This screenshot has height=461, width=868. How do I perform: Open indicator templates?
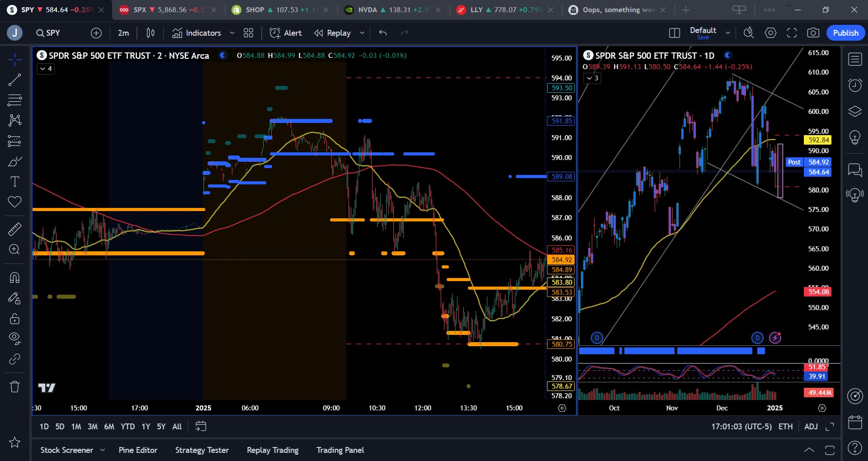248,33
